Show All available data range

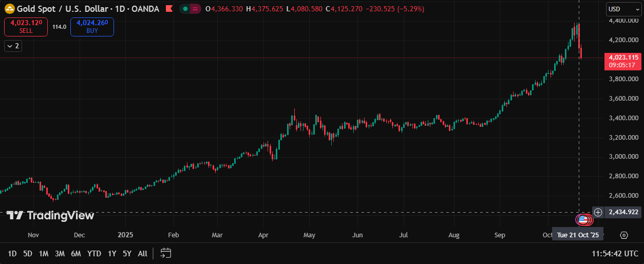coord(143,253)
